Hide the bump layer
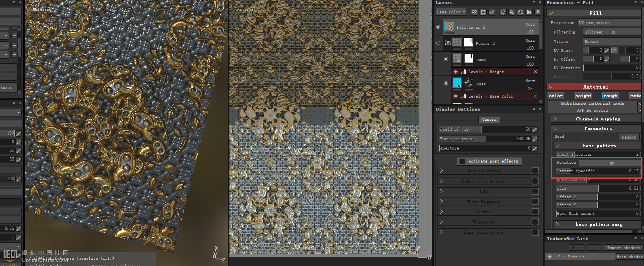 tap(446, 59)
